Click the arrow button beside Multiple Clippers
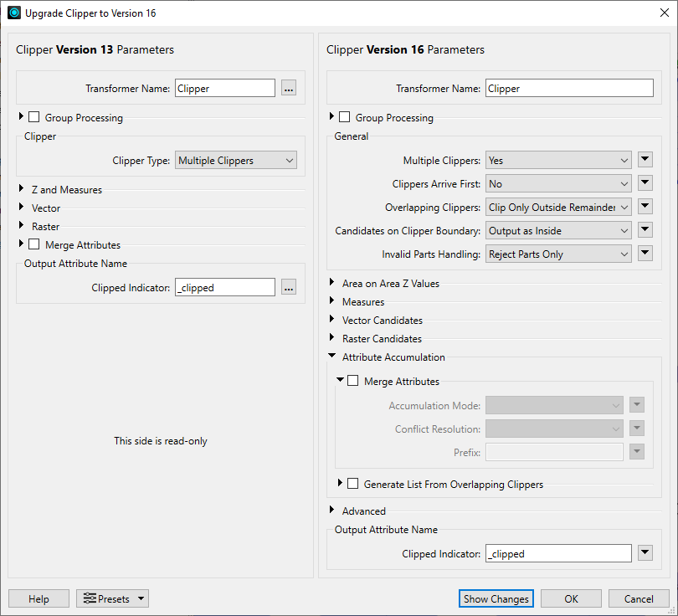This screenshot has height=616, width=678. 645,160
